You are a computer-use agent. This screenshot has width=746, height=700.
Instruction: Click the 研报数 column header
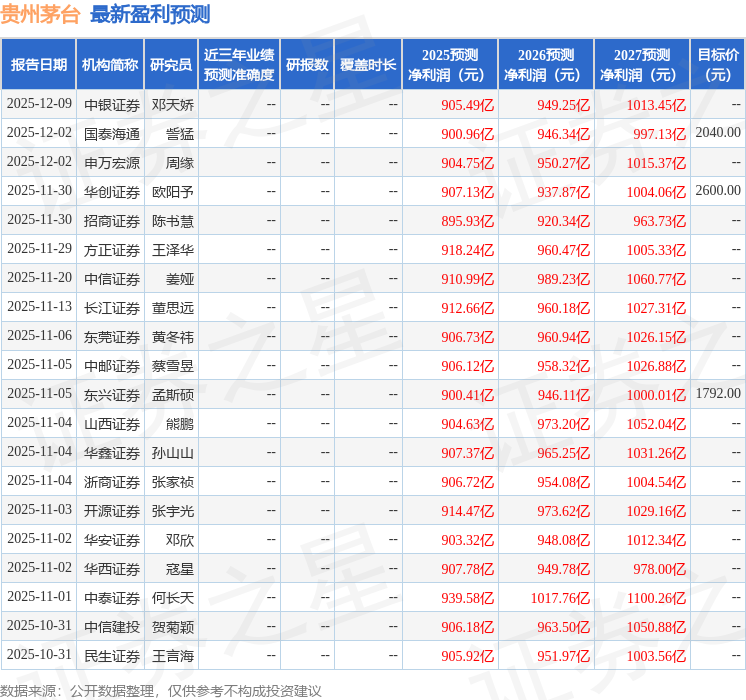click(x=306, y=65)
